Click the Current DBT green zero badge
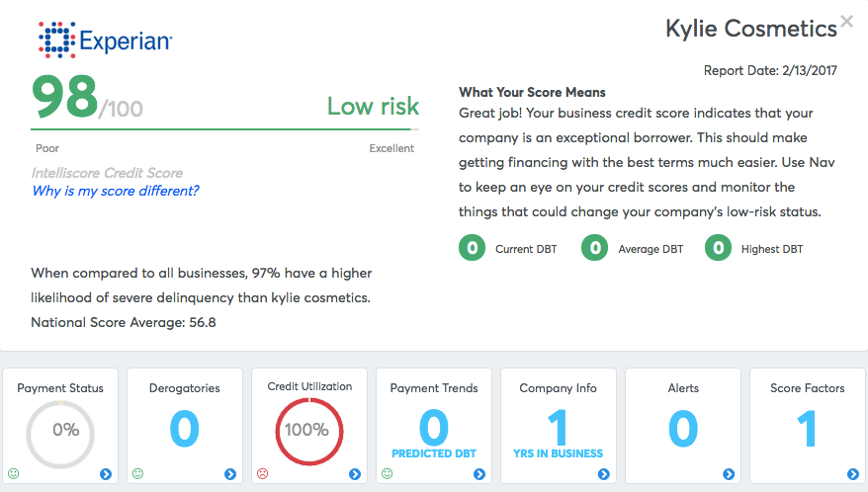The width and height of the screenshot is (868, 492). click(x=473, y=247)
